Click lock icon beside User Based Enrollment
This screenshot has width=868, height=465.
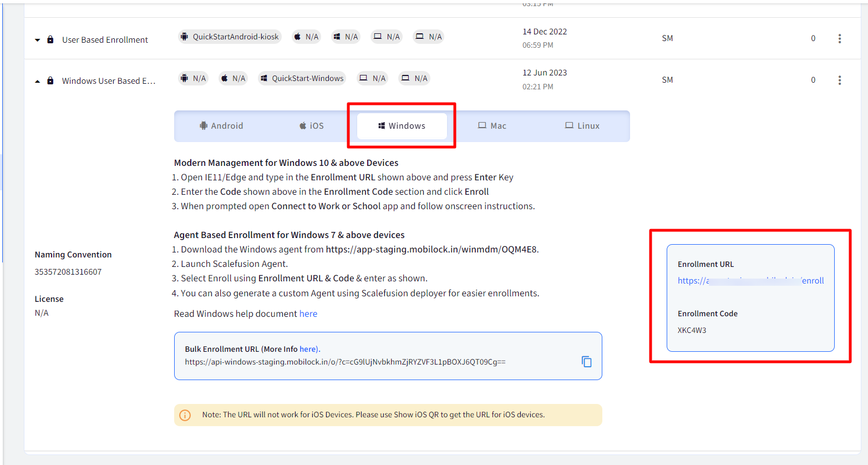50,39
